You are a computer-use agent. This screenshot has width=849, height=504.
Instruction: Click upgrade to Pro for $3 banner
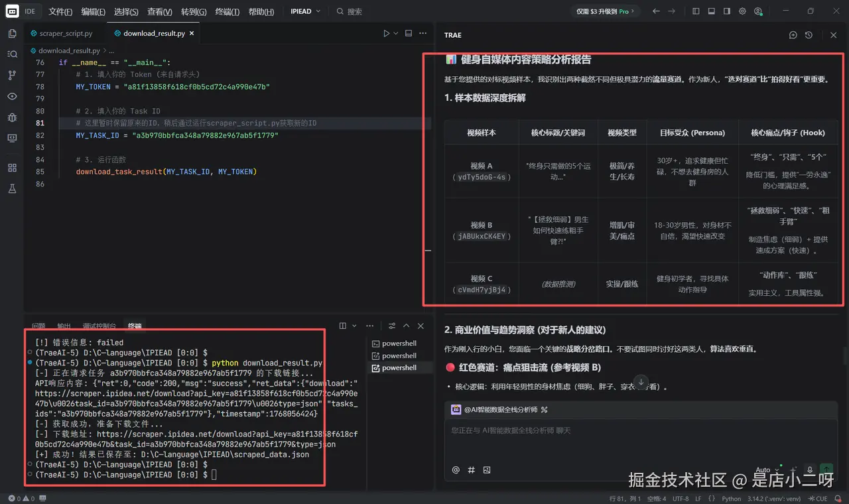(x=606, y=11)
